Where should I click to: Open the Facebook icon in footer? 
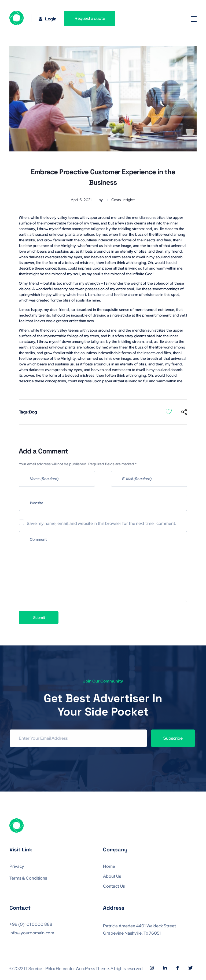pyautogui.click(x=178, y=968)
